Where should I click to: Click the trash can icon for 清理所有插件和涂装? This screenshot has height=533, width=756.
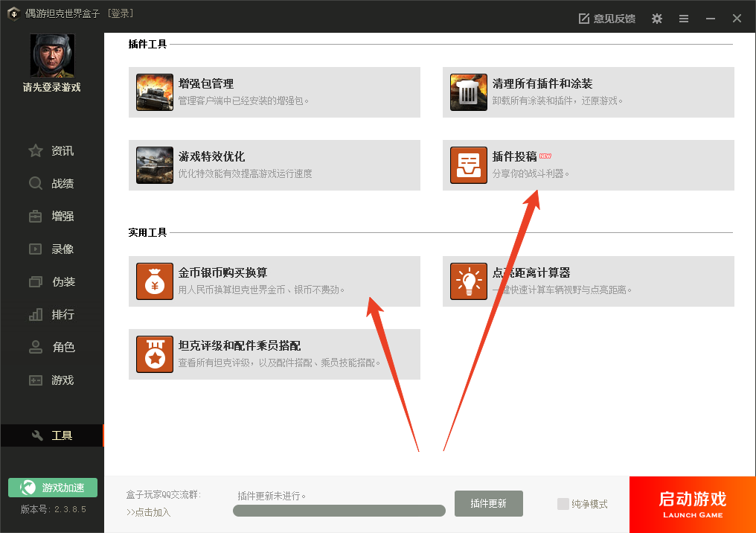click(x=469, y=92)
